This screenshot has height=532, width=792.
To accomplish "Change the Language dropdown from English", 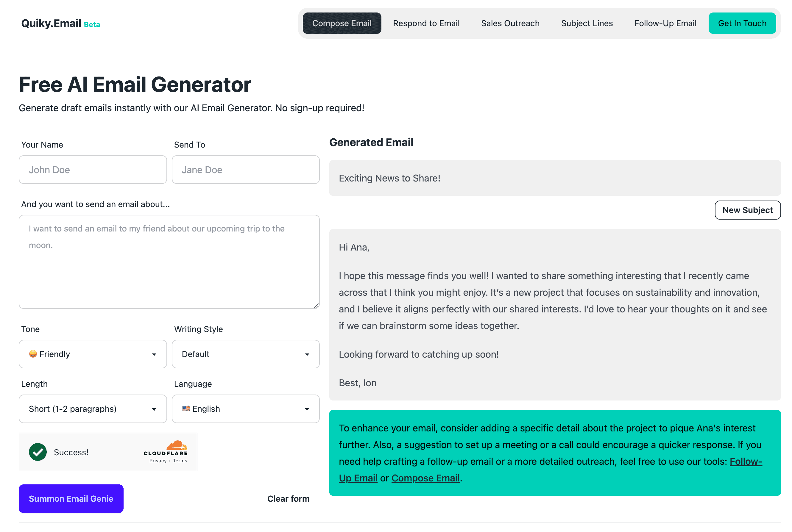I will click(245, 409).
